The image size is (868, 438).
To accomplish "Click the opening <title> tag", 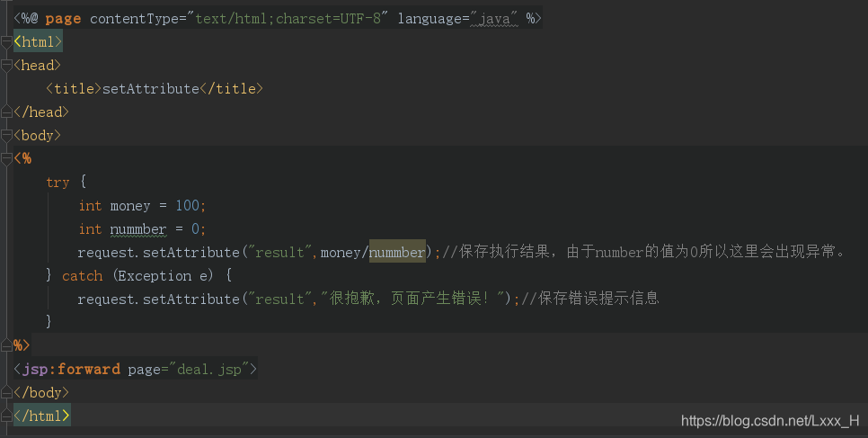I will (x=75, y=89).
